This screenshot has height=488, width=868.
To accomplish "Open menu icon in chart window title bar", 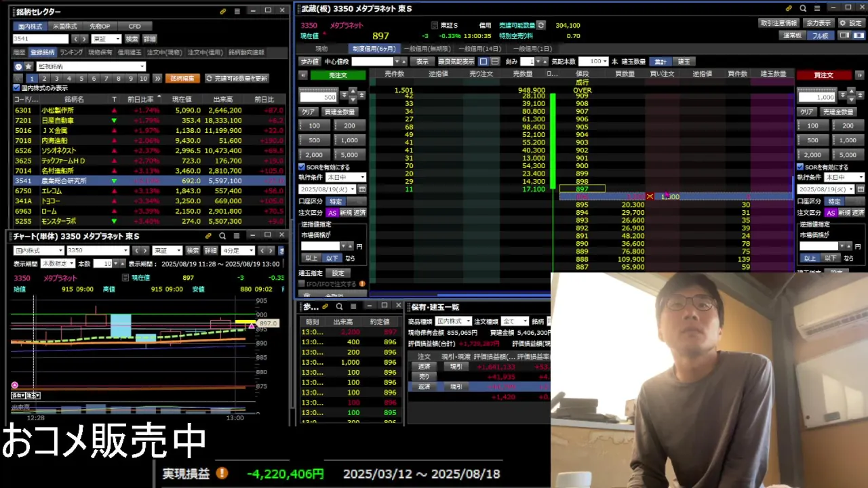I will coord(236,236).
